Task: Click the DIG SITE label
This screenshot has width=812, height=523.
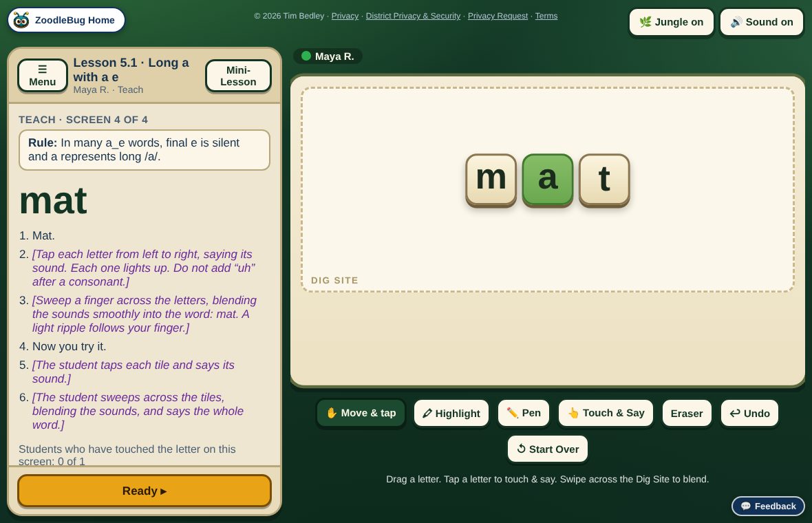Action: (x=334, y=280)
